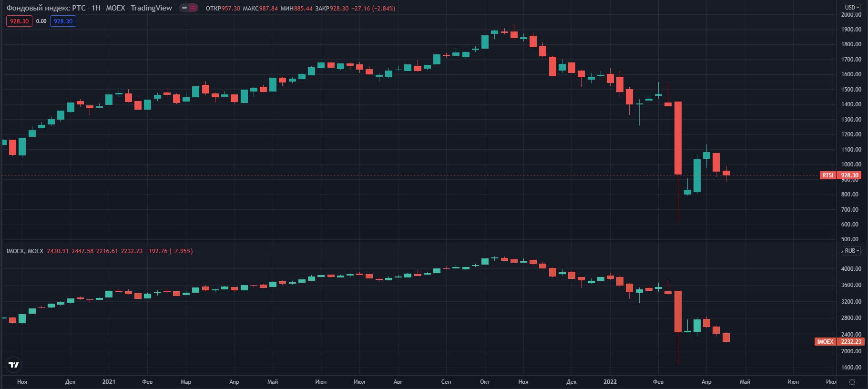Click the spread value 0.00

pyautogui.click(x=41, y=21)
